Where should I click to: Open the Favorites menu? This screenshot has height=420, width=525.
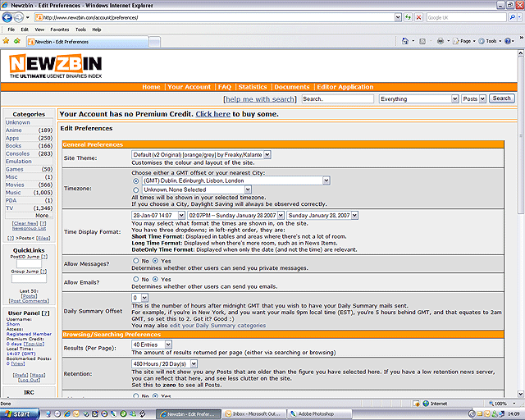click(x=60, y=30)
